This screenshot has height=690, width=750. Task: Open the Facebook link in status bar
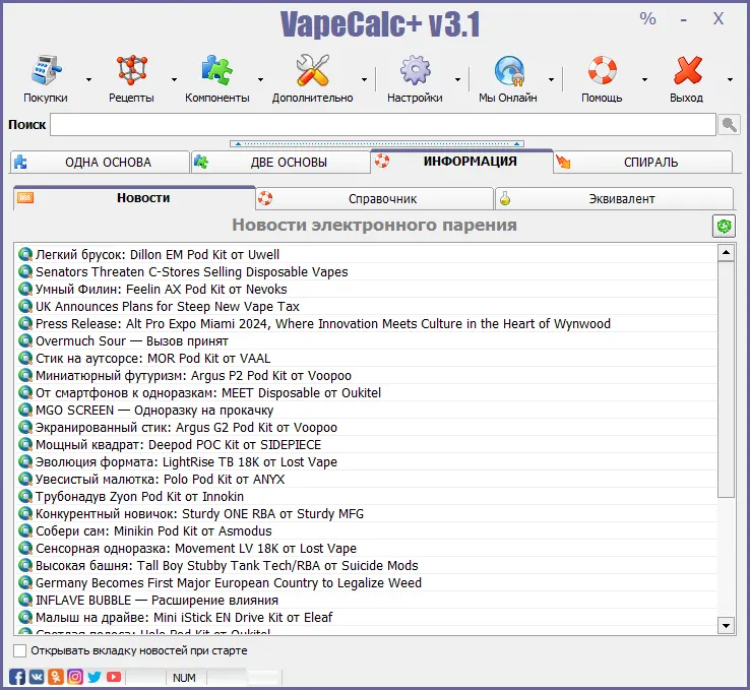18,677
